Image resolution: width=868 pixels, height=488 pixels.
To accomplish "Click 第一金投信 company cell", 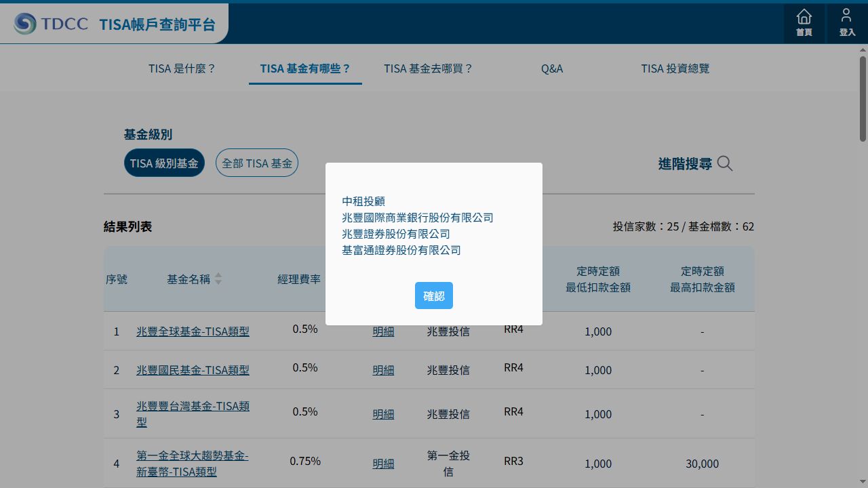I will (448, 464).
